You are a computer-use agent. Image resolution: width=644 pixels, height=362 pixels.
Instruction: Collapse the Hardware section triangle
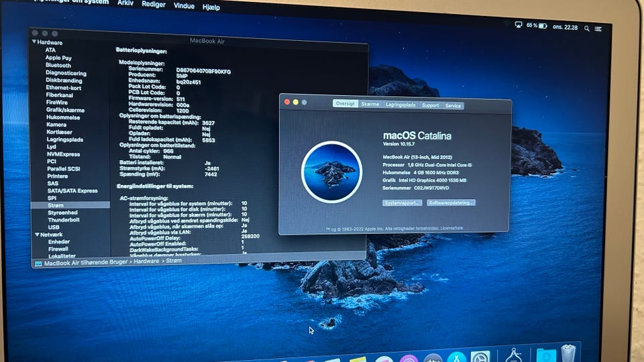coord(34,42)
